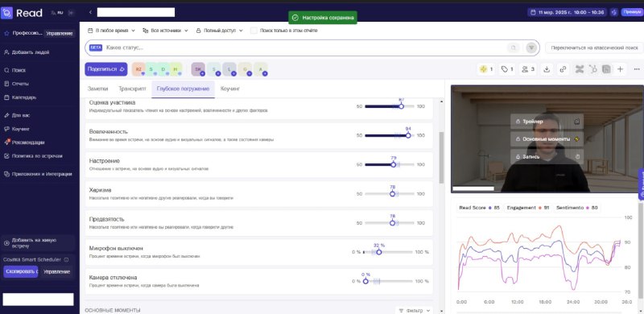Open the "Коучинг" tab
Image resolution: width=644 pixels, height=314 pixels.
point(230,89)
